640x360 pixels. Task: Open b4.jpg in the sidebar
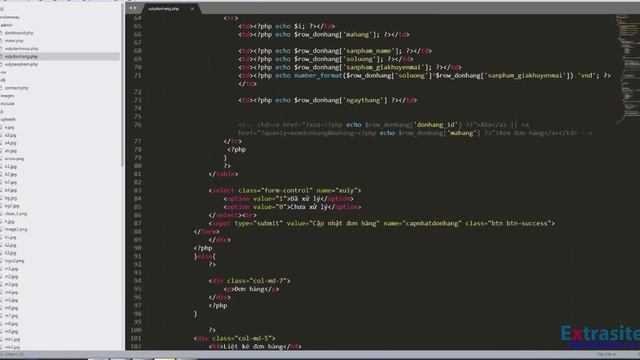coord(11,190)
